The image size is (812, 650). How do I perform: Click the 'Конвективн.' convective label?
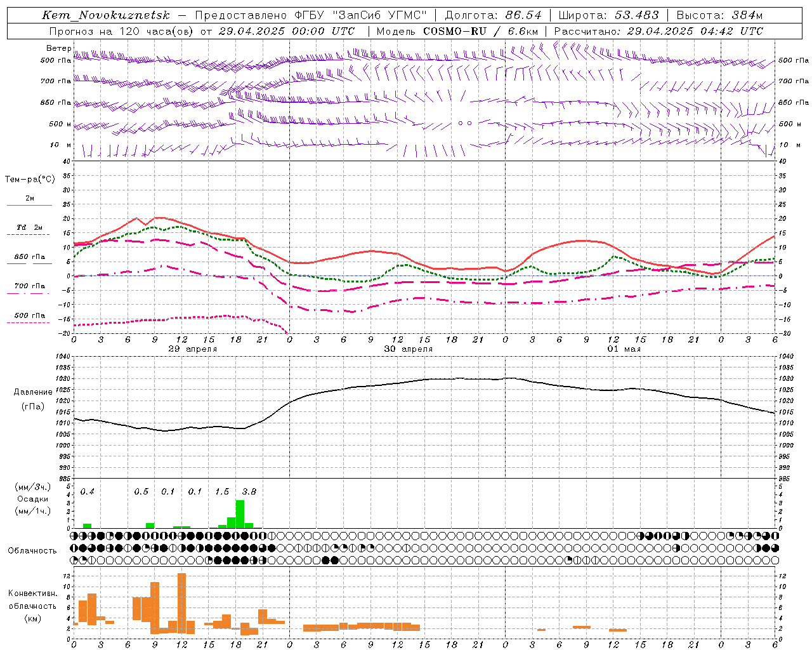32,594
